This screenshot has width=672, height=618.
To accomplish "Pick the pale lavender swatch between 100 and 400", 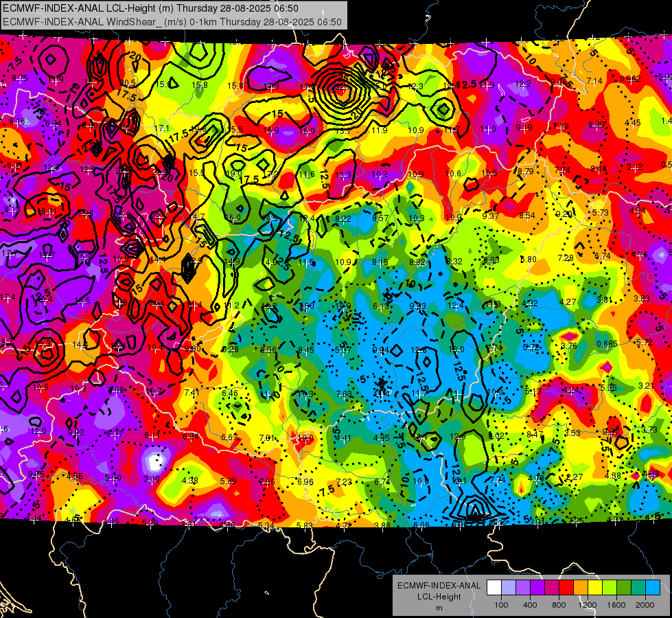I will [x=508, y=588].
